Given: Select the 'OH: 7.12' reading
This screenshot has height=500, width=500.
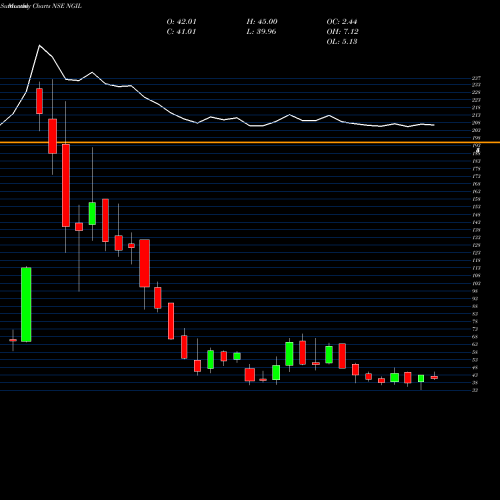Looking at the screenshot, I should (x=342, y=32).
